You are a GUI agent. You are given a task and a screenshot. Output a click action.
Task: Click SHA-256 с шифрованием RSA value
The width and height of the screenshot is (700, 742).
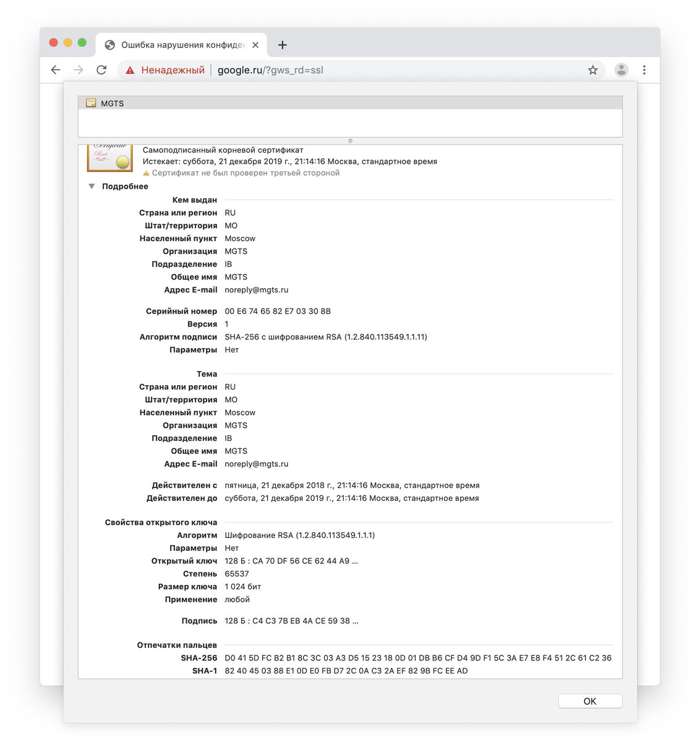326,337
